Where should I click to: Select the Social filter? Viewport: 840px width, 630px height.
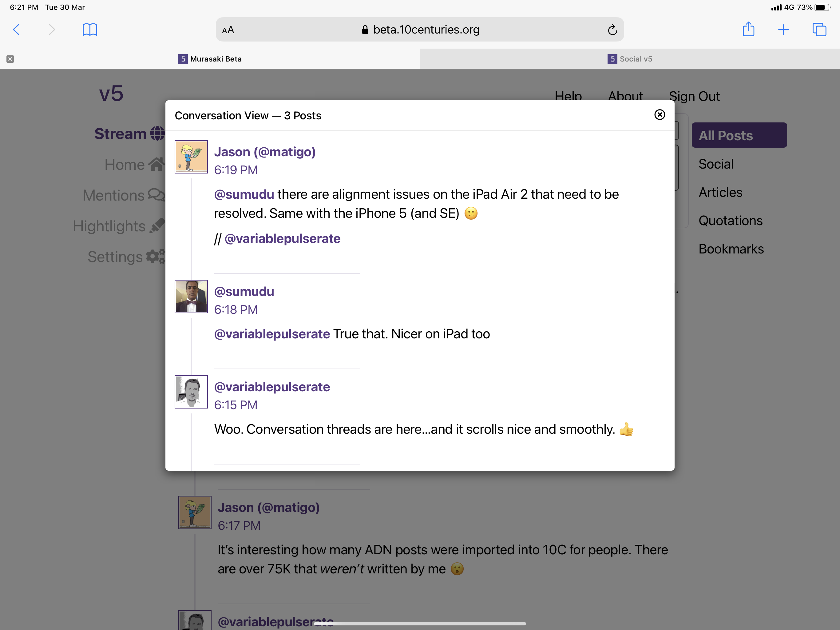pos(715,164)
